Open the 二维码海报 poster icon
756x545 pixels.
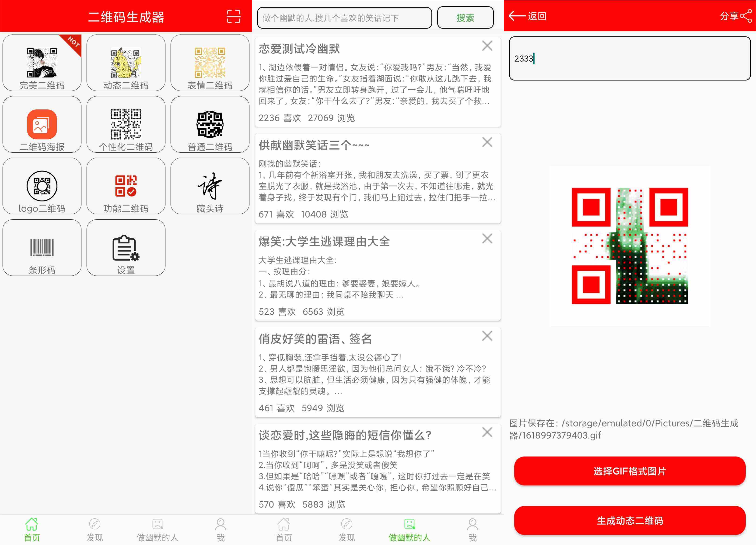click(42, 124)
